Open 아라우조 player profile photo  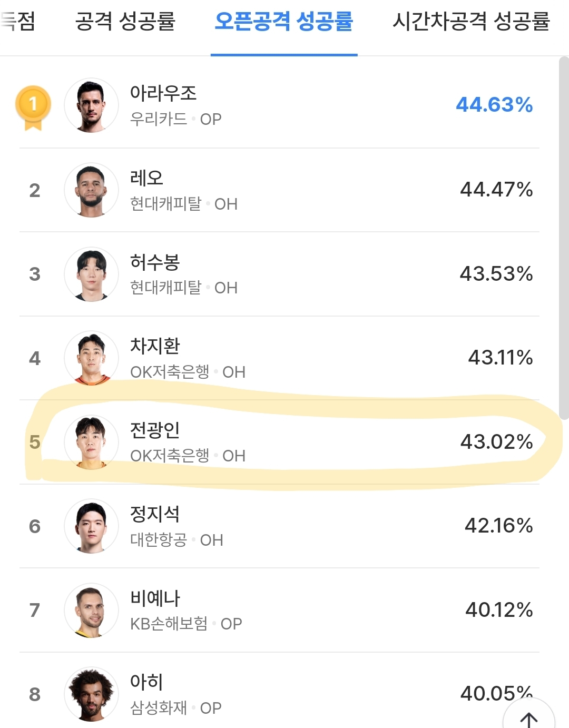91,105
